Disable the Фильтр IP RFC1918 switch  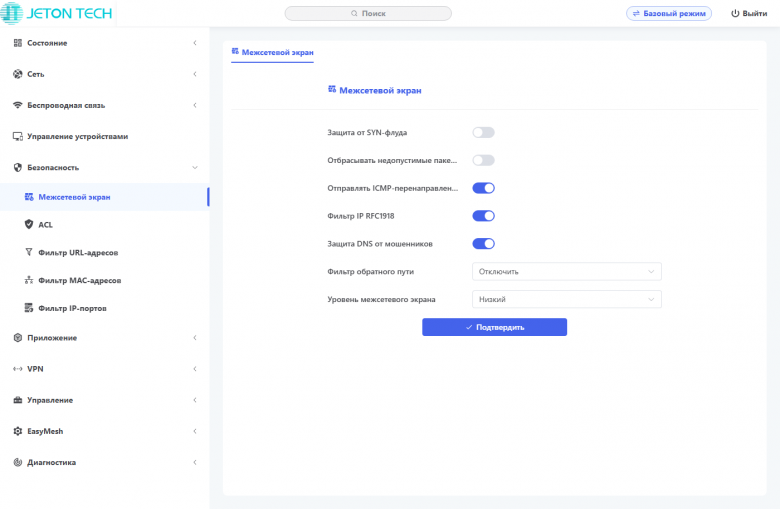483,215
